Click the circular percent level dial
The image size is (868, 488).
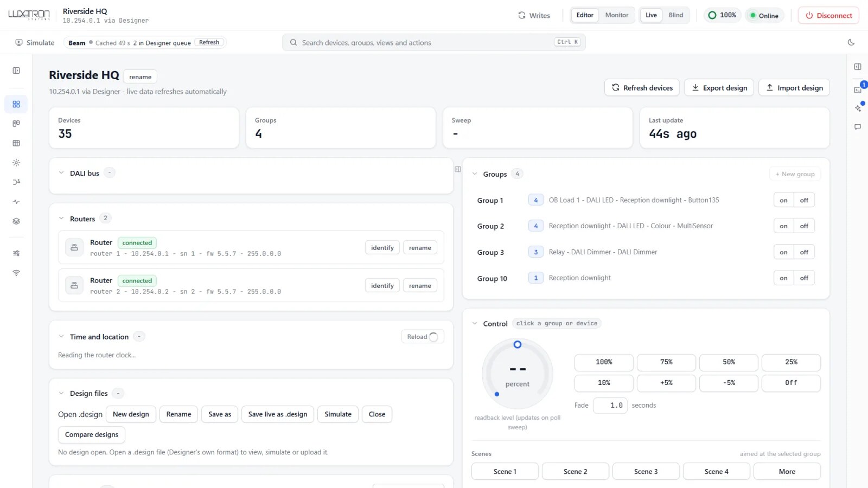pyautogui.click(x=518, y=374)
